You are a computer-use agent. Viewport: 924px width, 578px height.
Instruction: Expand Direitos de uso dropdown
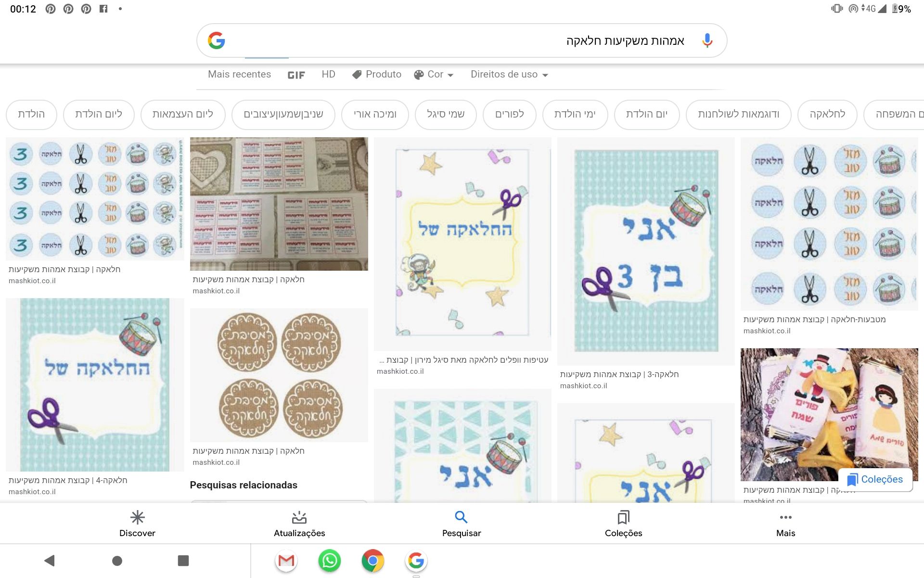[510, 75]
